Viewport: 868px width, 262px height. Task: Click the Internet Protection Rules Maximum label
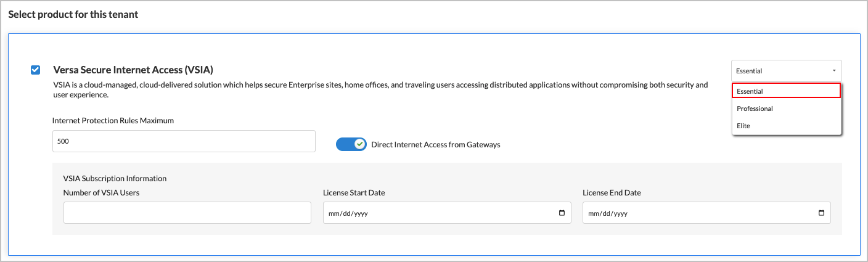click(x=113, y=121)
